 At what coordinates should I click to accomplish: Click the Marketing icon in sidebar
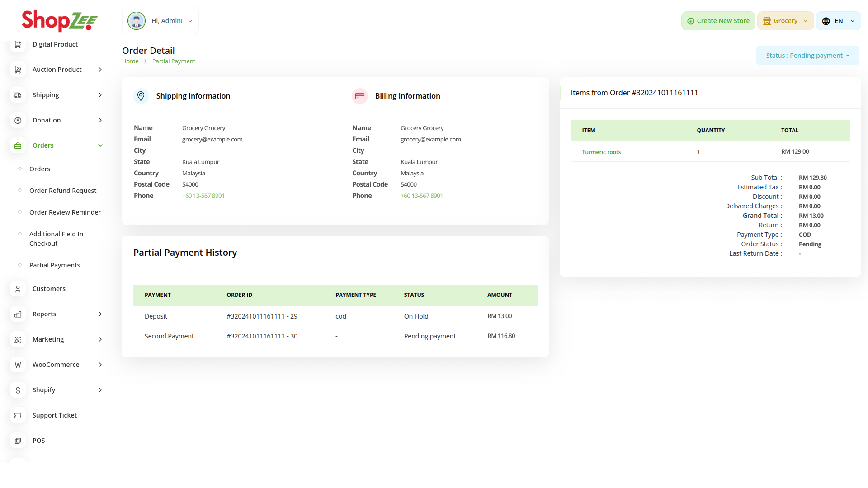pos(18,339)
